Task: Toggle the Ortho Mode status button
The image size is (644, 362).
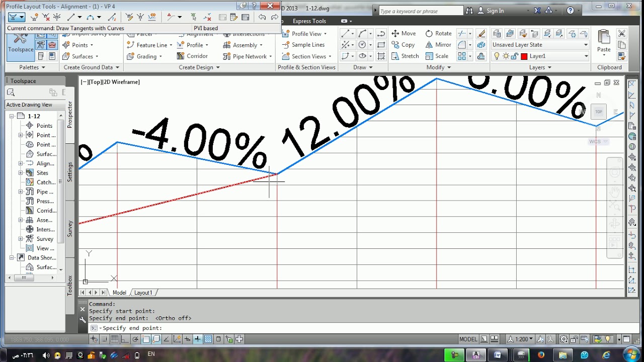Action: (x=125, y=339)
